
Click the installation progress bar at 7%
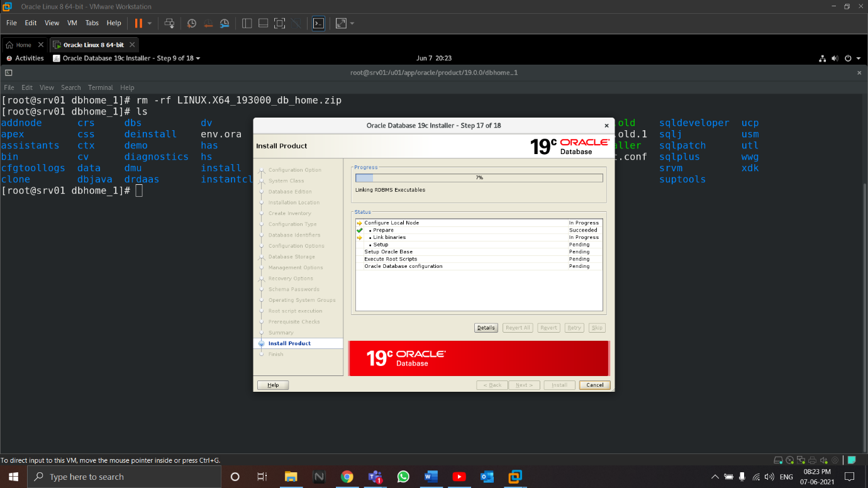click(479, 178)
